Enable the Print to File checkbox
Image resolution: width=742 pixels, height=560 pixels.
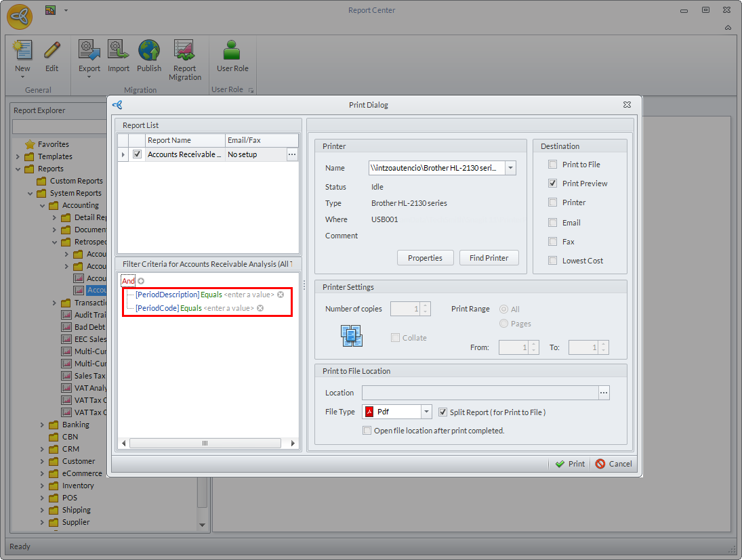[553, 165]
